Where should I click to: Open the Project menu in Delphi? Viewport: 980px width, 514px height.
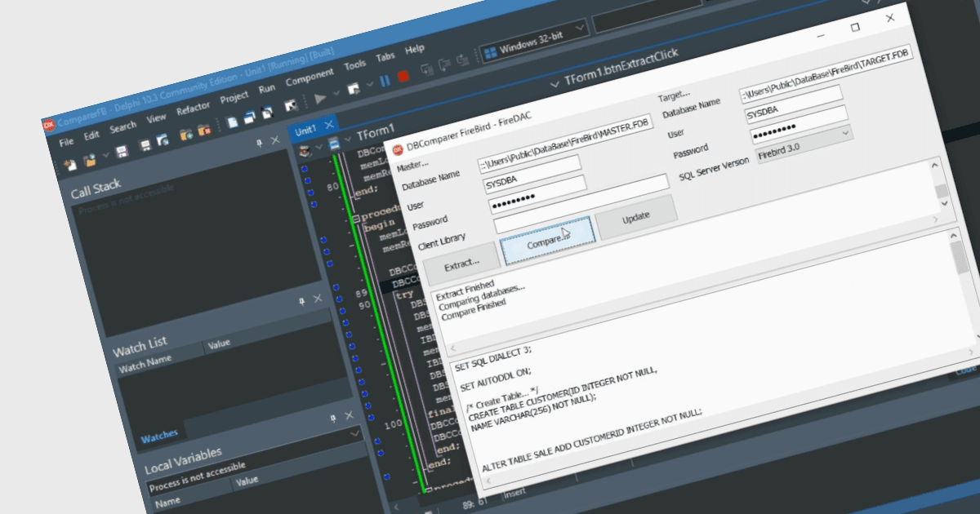tap(234, 96)
